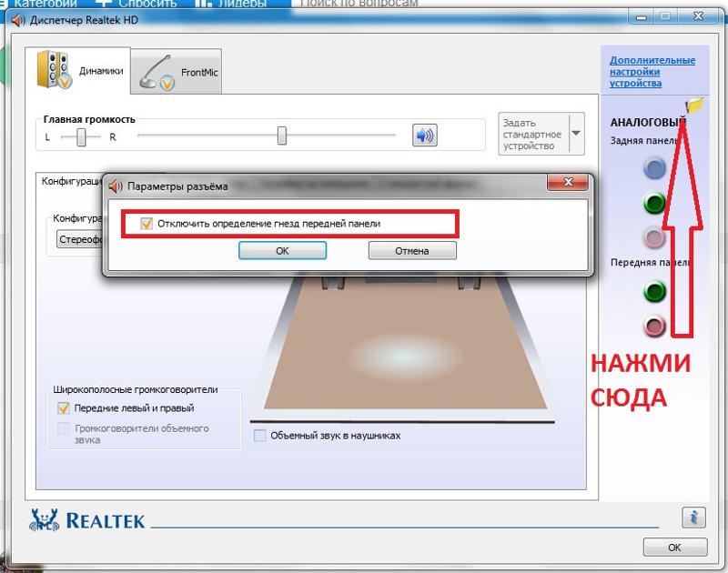Image resolution: width=728 pixels, height=573 pixels.
Task: Click 'Задать стандартное устройство' button
Action: click(534, 134)
